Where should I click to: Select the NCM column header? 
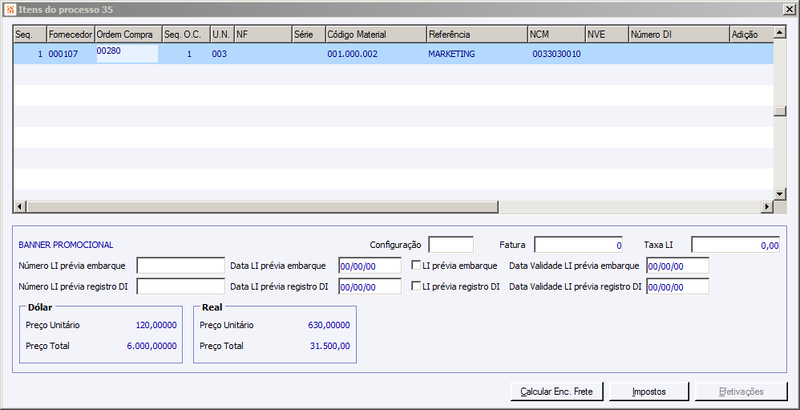(557, 35)
